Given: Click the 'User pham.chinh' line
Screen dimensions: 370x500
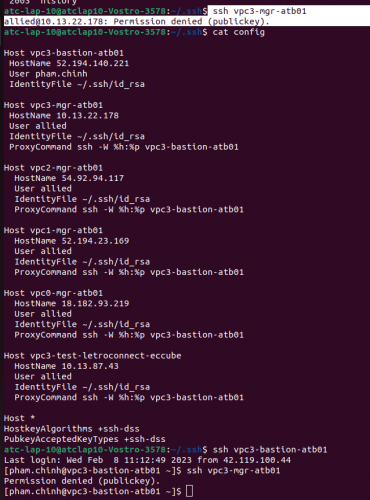Looking at the screenshot, I should coord(48,74).
